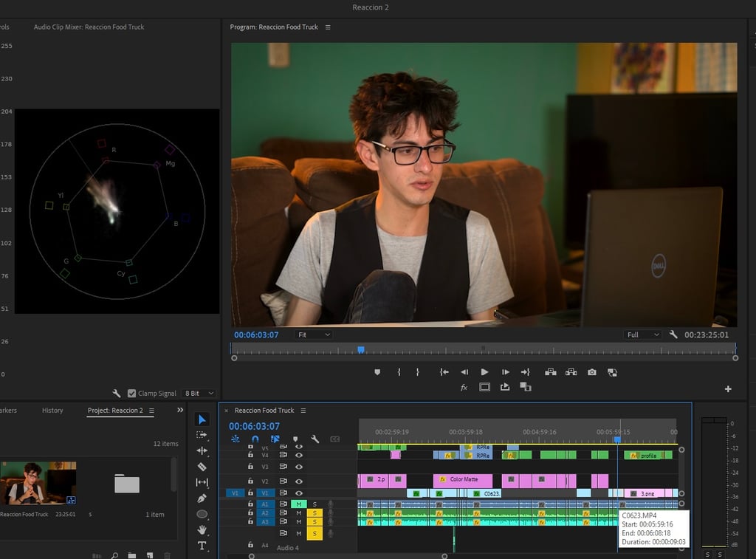Click the Reaccion Food Truck sequence thumbnail
The image size is (756, 559).
tap(38, 483)
